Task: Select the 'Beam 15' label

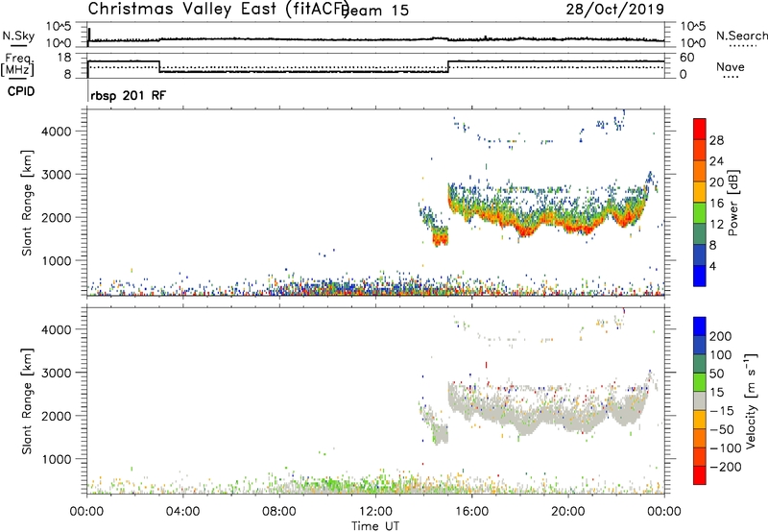Action: [376, 11]
